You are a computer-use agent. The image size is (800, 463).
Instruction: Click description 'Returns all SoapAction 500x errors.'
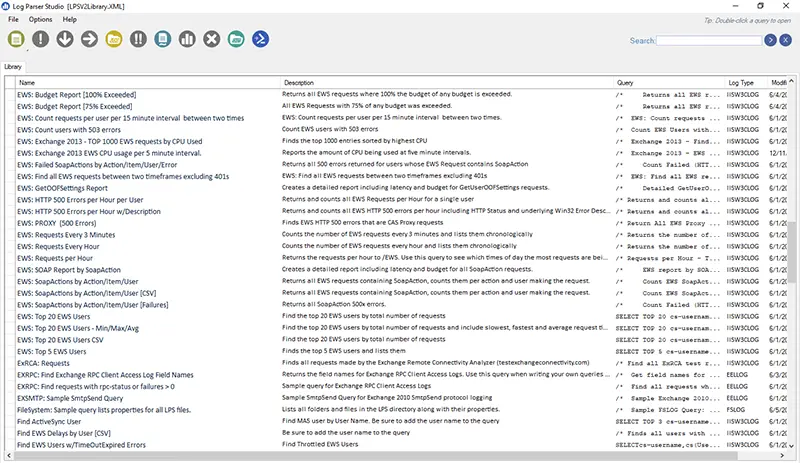coord(334,304)
